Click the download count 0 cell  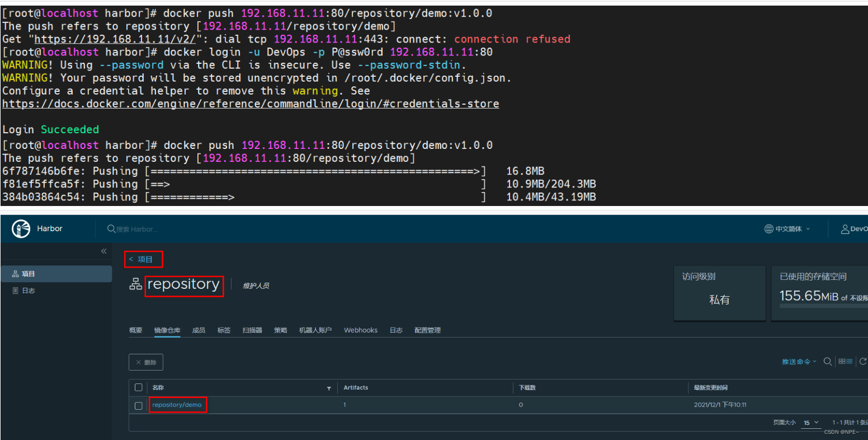521,405
